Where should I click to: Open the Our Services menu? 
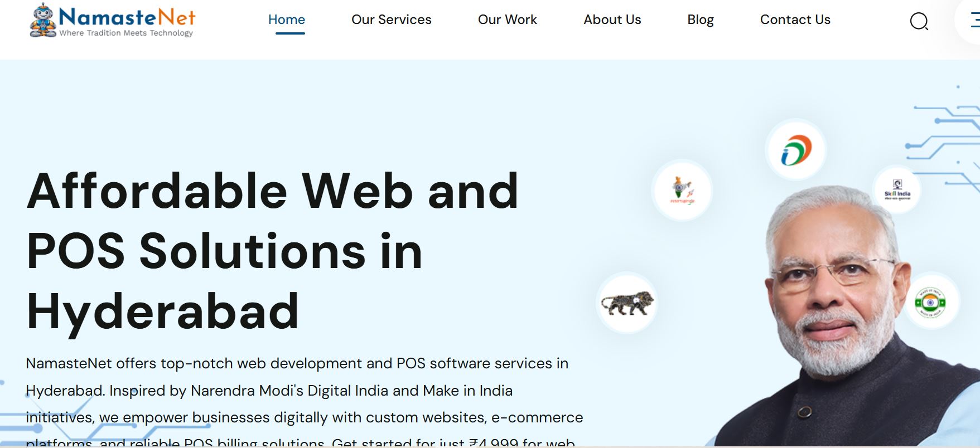tap(391, 20)
